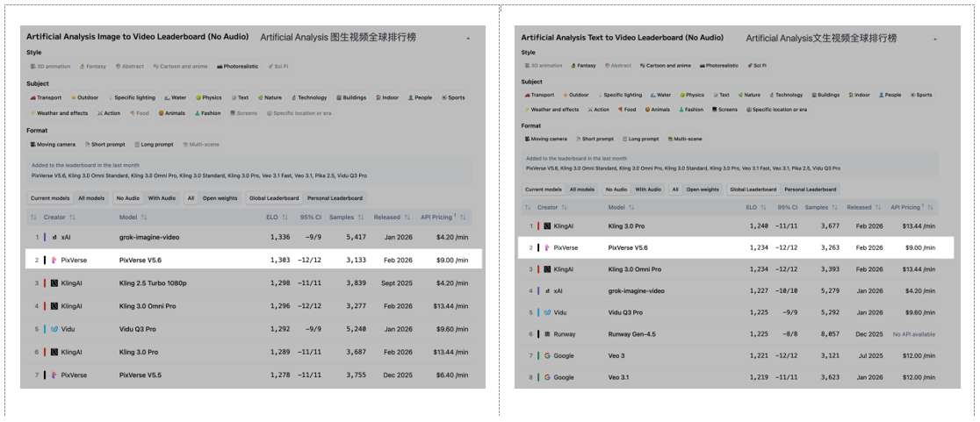Click the purple color bar beside xAI in the Image to Video table
The image size is (980, 422).
click(x=44, y=237)
